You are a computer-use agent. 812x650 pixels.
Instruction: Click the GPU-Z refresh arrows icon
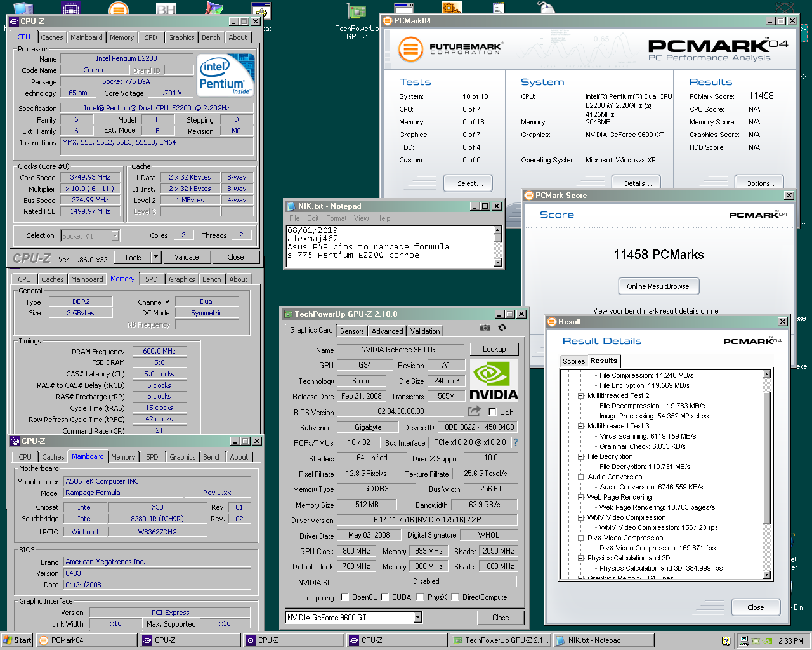(x=502, y=328)
